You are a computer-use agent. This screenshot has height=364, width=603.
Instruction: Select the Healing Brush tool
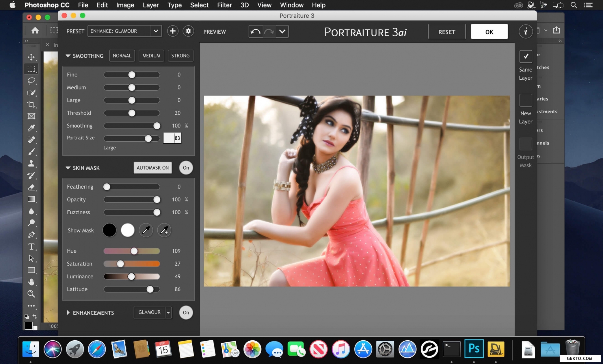coord(31,140)
